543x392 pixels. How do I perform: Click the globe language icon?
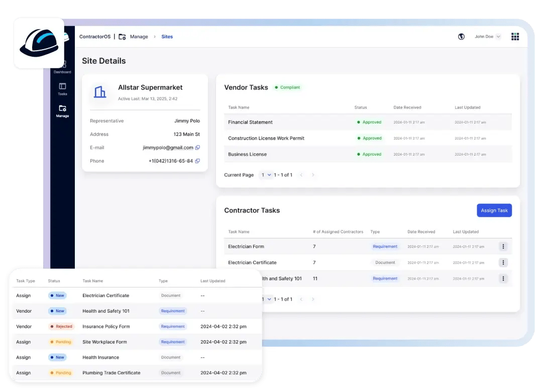click(461, 37)
